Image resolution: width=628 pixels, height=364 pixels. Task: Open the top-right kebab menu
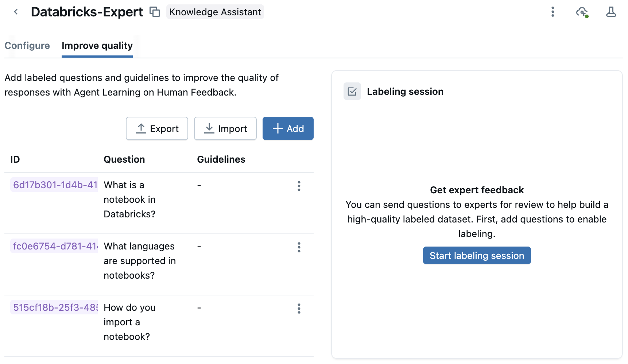click(x=553, y=12)
